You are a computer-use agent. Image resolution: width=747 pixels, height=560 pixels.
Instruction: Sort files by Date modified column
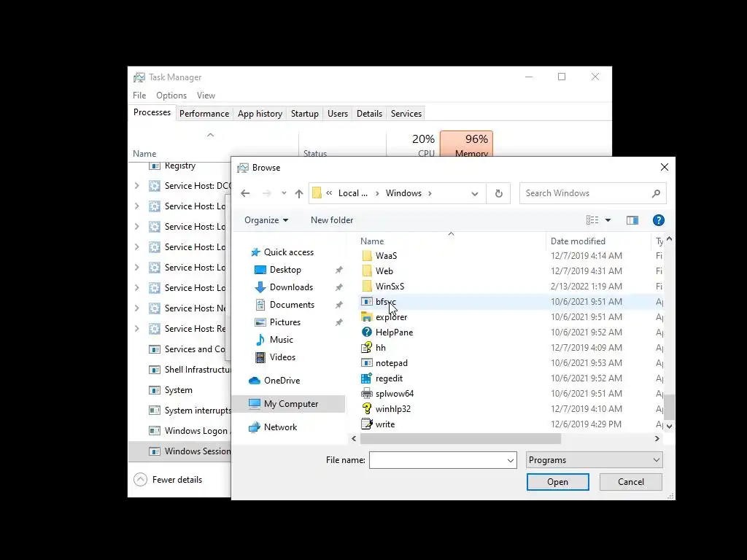point(597,241)
